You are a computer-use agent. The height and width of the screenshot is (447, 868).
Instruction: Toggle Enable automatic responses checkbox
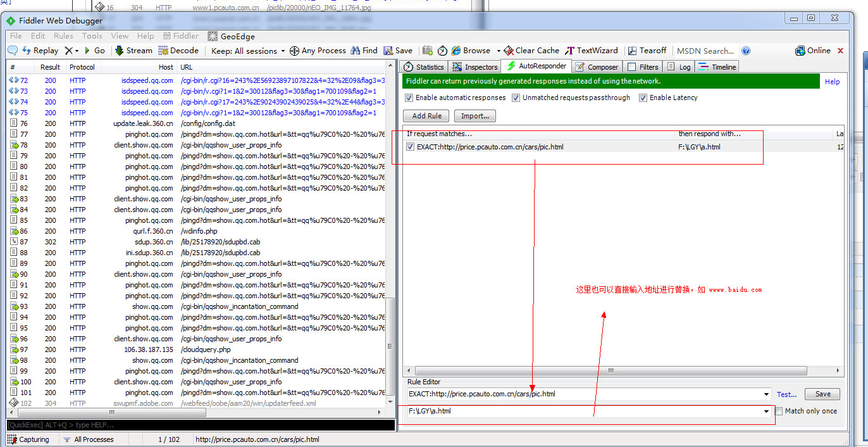click(x=409, y=98)
